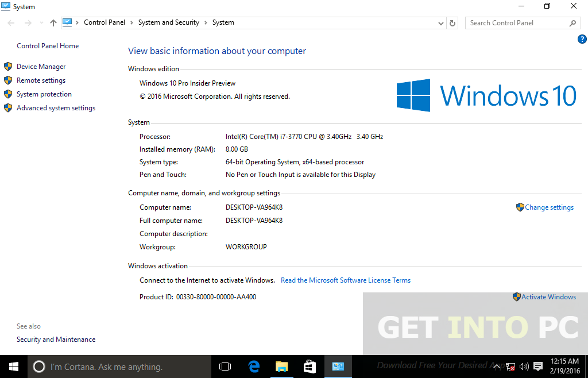Select Control Panel breadcrumb
The height and width of the screenshot is (378, 588).
105,22
